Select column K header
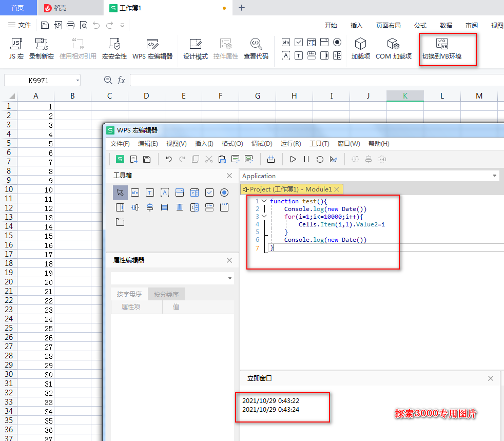 point(405,96)
